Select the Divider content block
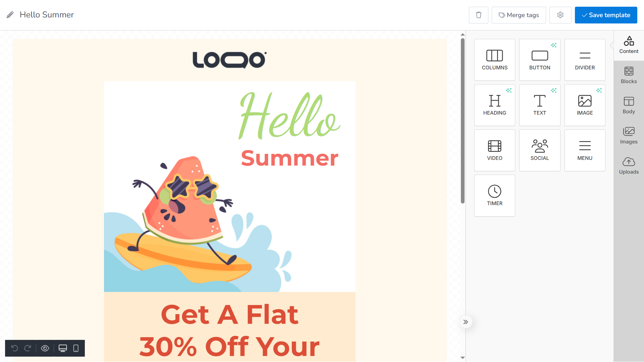The width and height of the screenshot is (644, 362). coord(585,60)
